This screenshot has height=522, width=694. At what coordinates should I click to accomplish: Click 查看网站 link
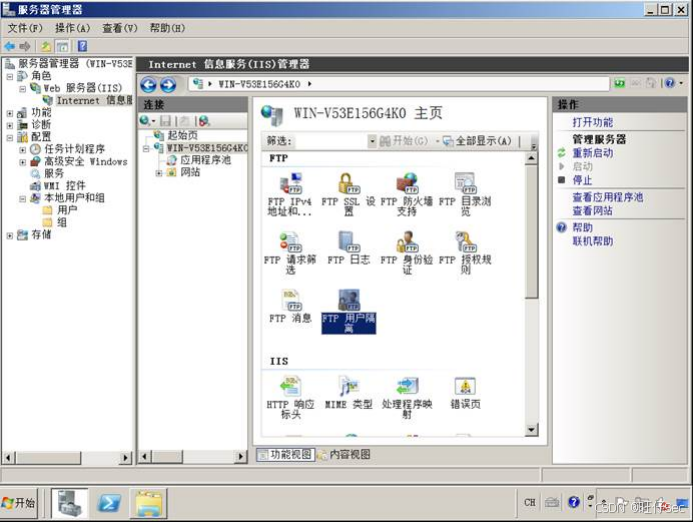(593, 211)
